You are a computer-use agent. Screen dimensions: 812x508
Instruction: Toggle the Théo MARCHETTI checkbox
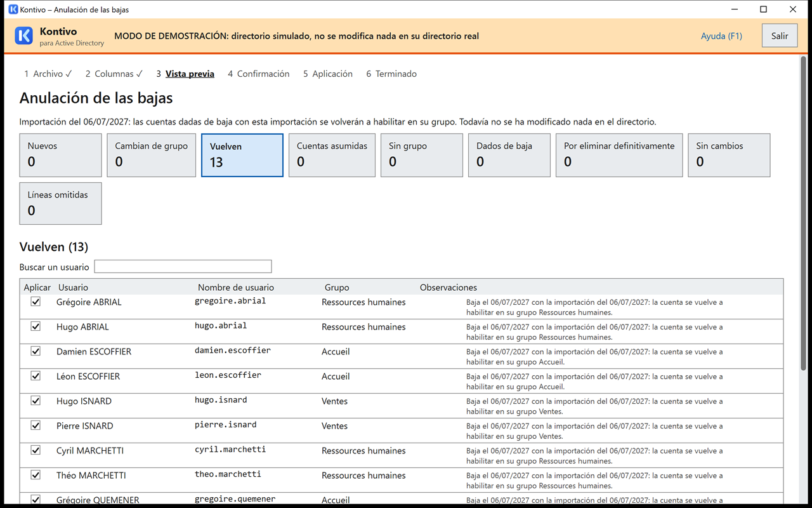point(36,475)
